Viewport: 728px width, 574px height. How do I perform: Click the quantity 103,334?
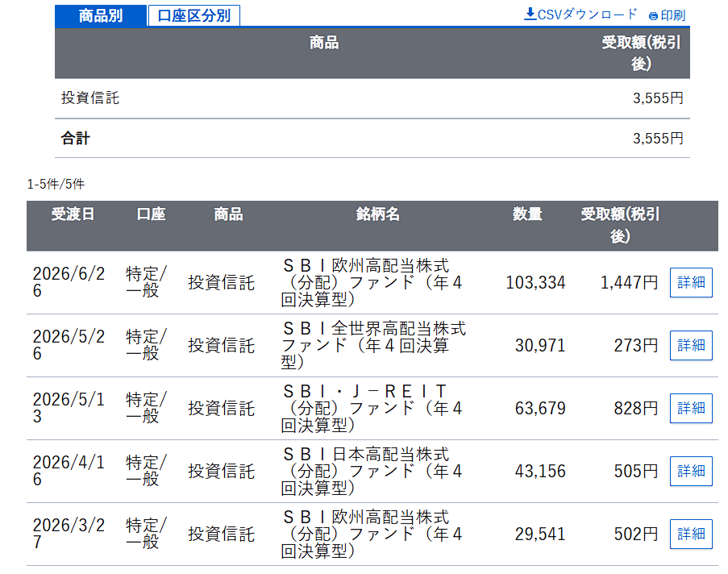coord(535,282)
